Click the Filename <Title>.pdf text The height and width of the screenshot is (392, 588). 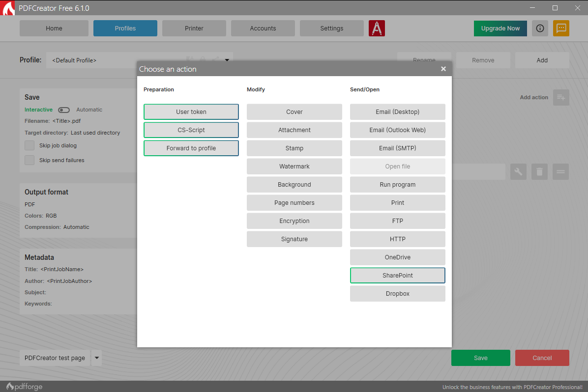(x=53, y=121)
